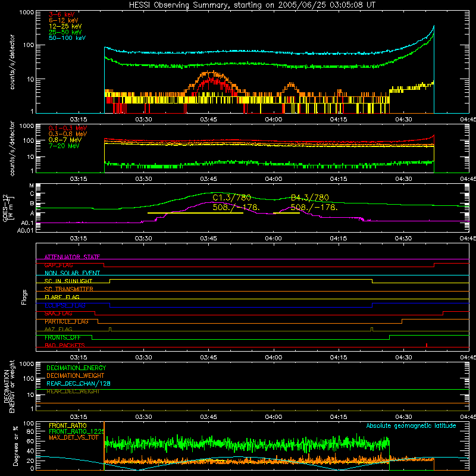Click the SC_IN_SUNLIGHT flag label
Screen dimensions: 476x476
pyautogui.click(x=68, y=281)
